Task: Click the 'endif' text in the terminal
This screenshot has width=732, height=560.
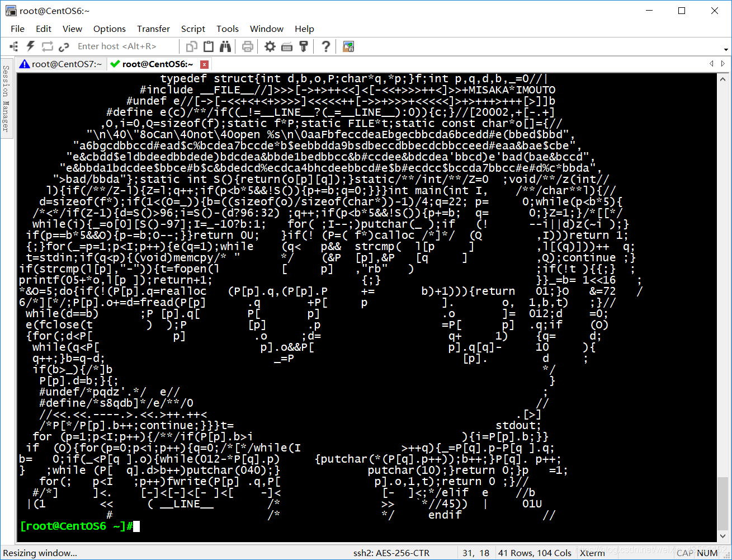Action: [445, 515]
